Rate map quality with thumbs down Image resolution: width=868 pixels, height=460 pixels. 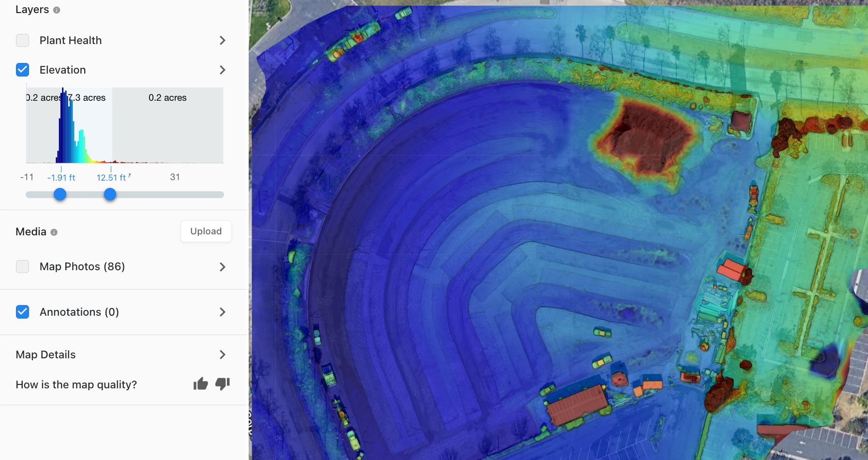click(x=223, y=384)
